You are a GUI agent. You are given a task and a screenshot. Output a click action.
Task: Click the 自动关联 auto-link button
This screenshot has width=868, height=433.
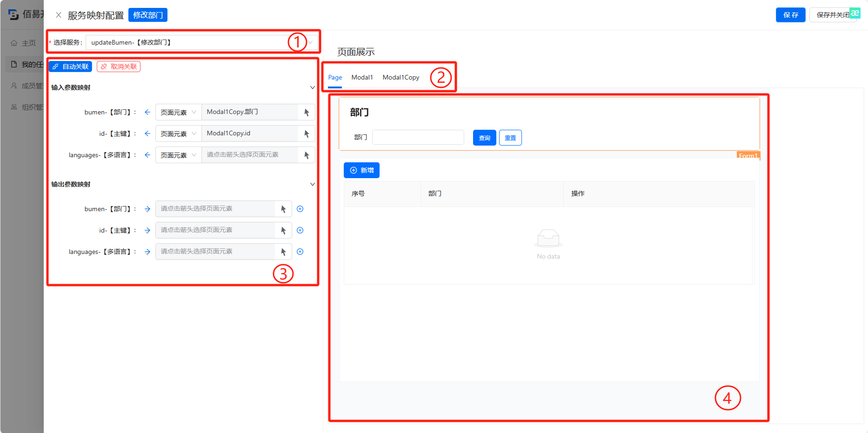70,67
